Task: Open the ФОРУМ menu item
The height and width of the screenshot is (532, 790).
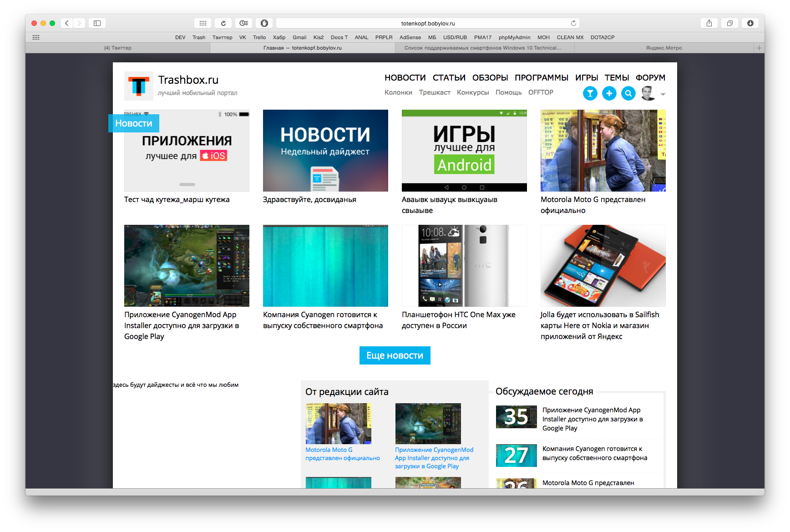Action: click(x=651, y=78)
